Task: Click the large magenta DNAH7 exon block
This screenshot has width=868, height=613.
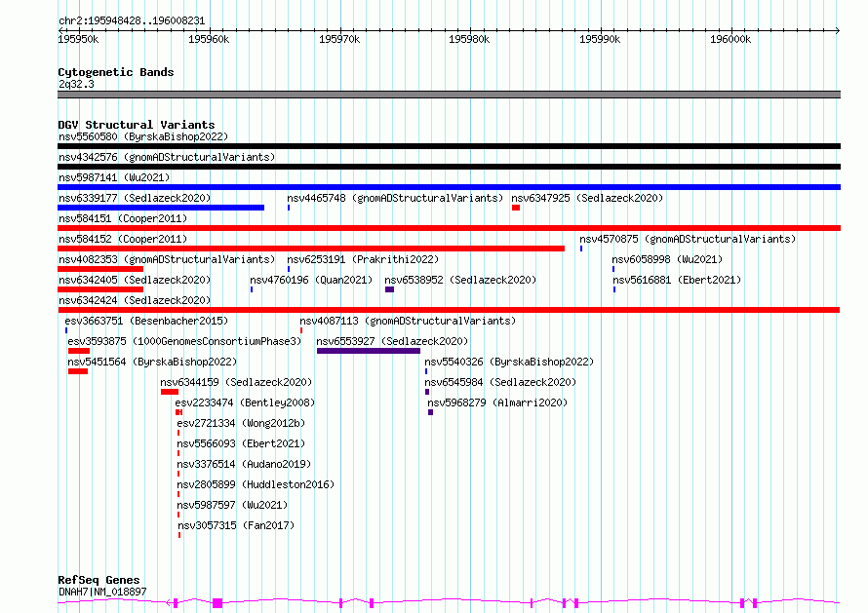Action: pyautogui.click(x=217, y=603)
